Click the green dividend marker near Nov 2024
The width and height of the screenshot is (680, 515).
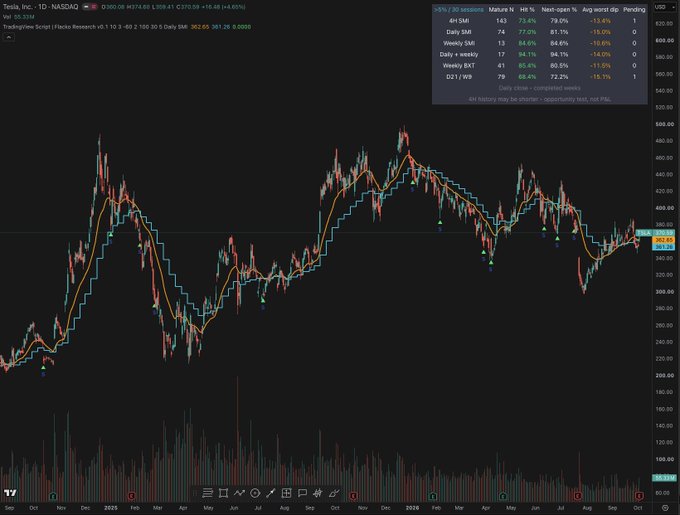click(x=53, y=495)
